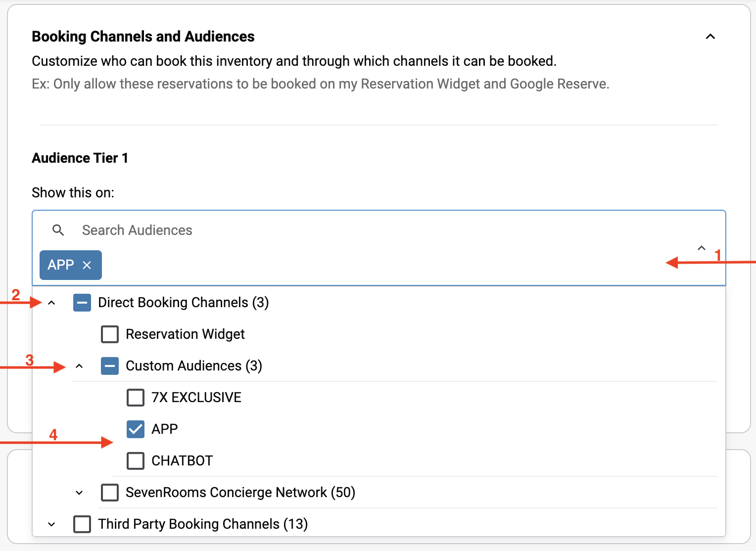Collapse the Booking Channels and Audiences section
756x551 pixels.
(x=710, y=37)
